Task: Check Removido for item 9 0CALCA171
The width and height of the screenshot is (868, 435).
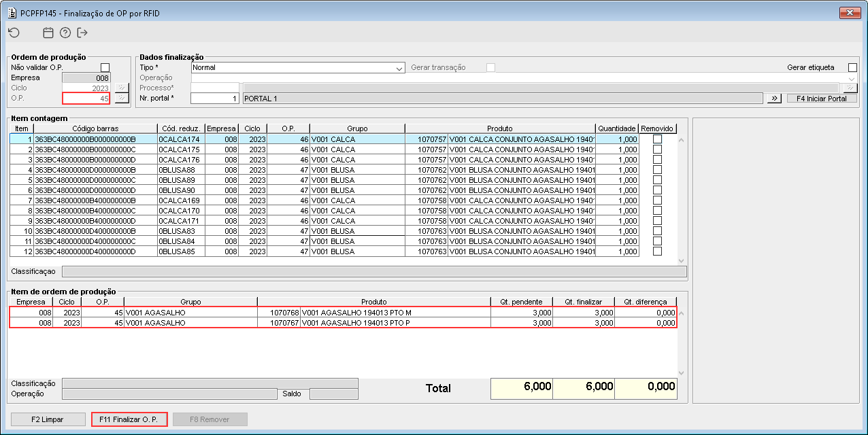Action: (657, 220)
